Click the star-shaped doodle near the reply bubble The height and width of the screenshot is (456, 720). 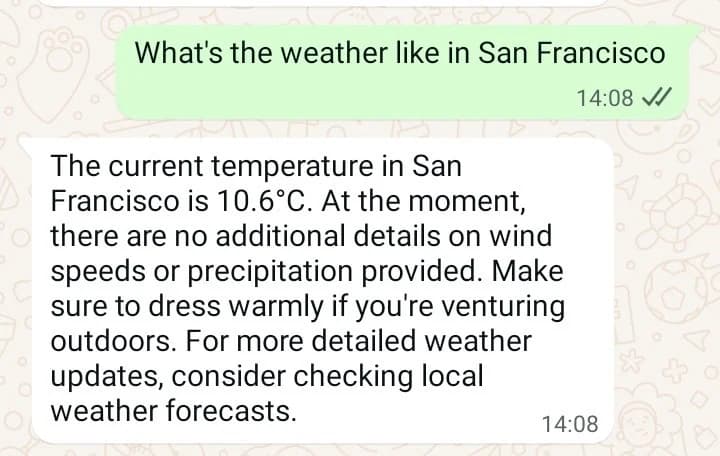click(x=630, y=360)
